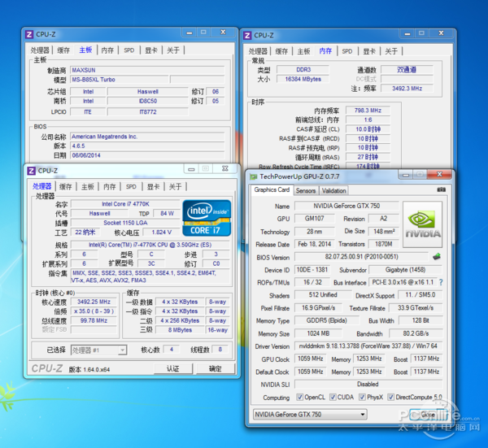Viewport: 488px width, 448px height.
Task: Toggle the PhysX checkbox
Action: pos(362,397)
